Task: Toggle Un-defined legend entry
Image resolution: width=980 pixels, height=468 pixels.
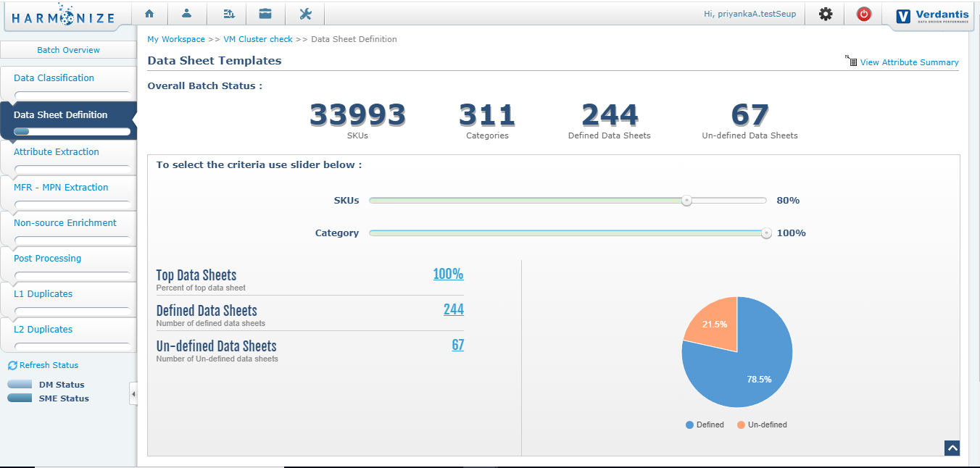Action: (762, 425)
